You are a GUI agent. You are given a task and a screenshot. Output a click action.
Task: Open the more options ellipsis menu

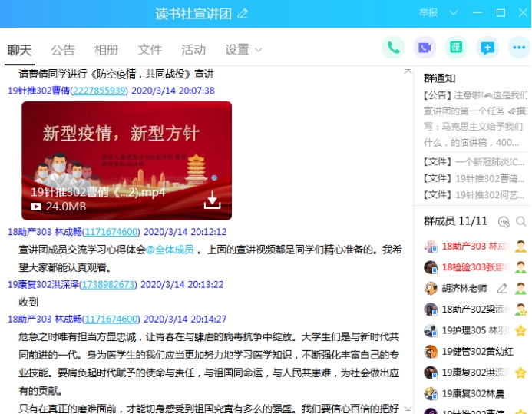tap(519, 48)
